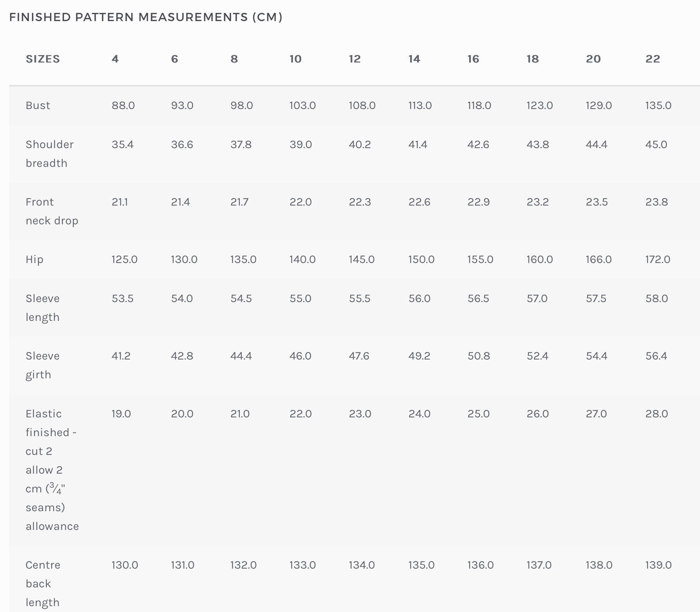
Task: Click the size 4 column header
Action: pos(115,59)
